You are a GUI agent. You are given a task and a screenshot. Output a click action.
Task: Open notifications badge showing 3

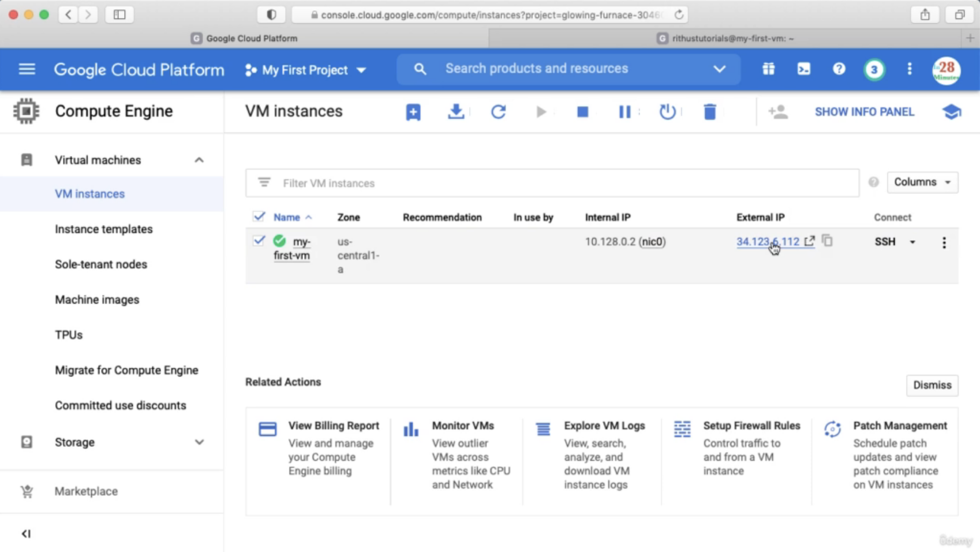coord(874,70)
